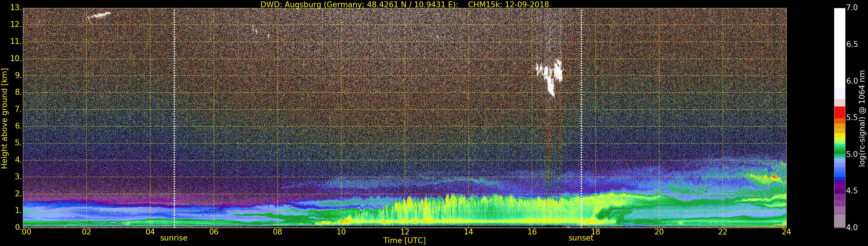This screenshot has width=868, height=246.
Task: Click height-axis tick '0.'
Action: (x=18, y=227)
